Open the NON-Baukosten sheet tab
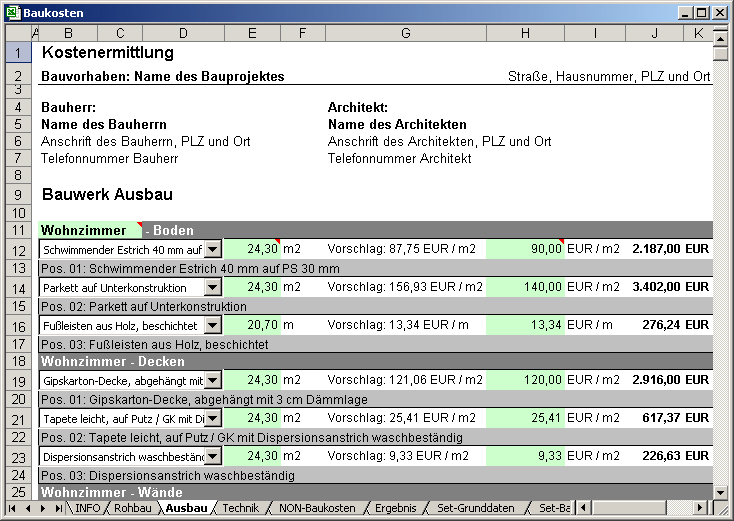Viewport: 734px width, 521px height. (x=317, y=508)
